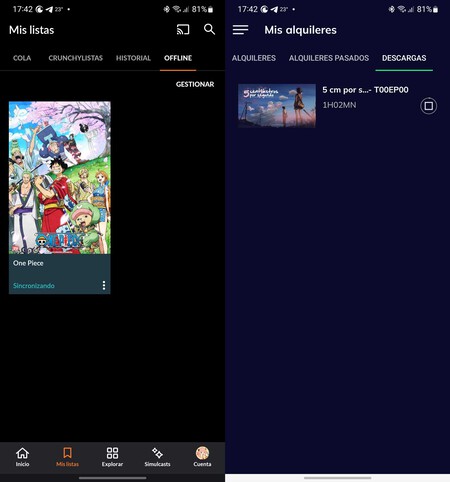
Task: Switch to COLA tab
Action: coord(22,58)
